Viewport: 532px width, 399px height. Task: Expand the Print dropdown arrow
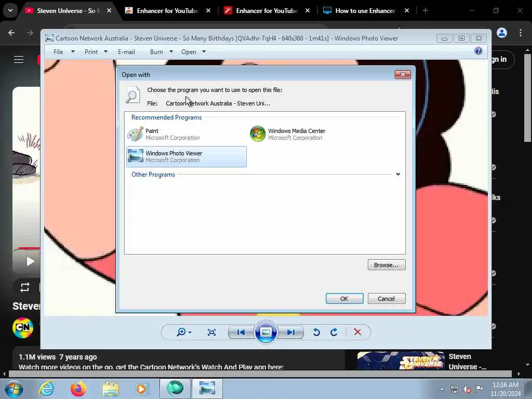[105, 51]
